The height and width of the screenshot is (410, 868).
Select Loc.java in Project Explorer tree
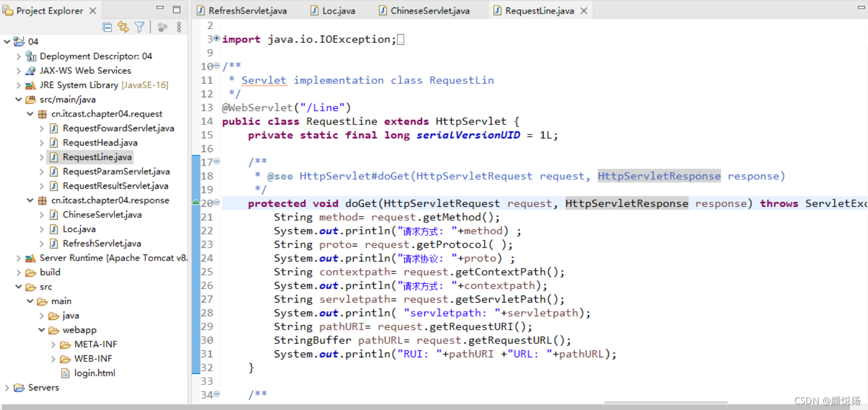point(79,229)
